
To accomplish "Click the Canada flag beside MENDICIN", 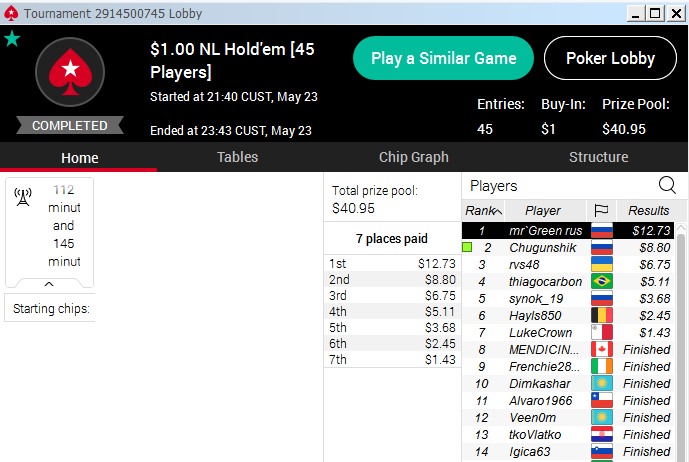I will tap(602, 349).
